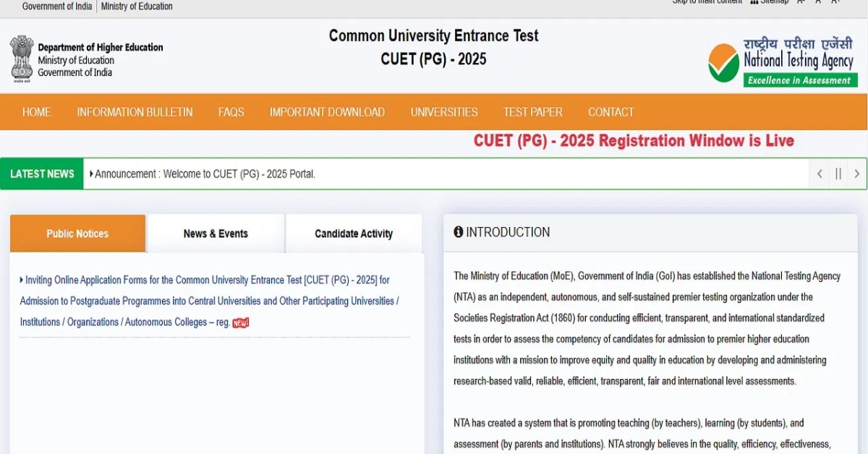The width and height of the screenshot is (868, 454).
Task: Switch to the News & Events tab
Action: pyautogui.click(x=216, y=234)
